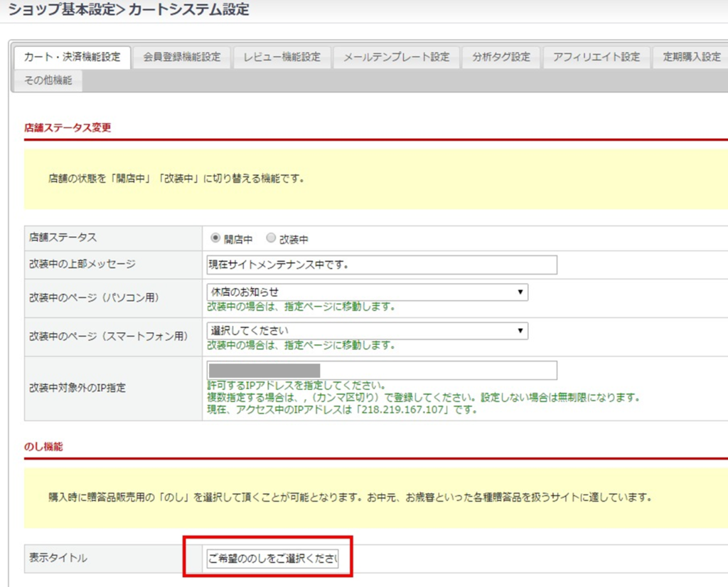Go to the メールテンプレート設定 tab
This screenshot has width=728, height=587.
point(396,58)
